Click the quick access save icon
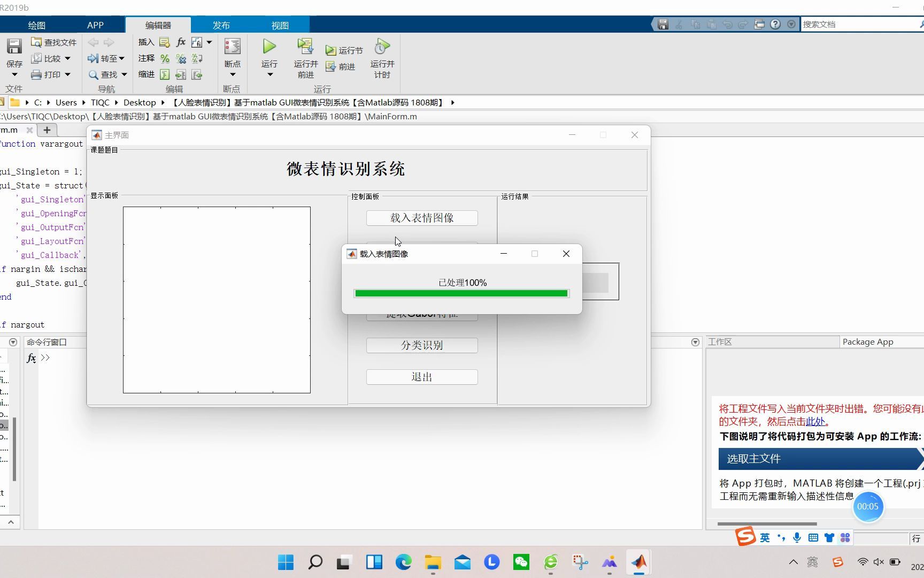 coord(663,24)
